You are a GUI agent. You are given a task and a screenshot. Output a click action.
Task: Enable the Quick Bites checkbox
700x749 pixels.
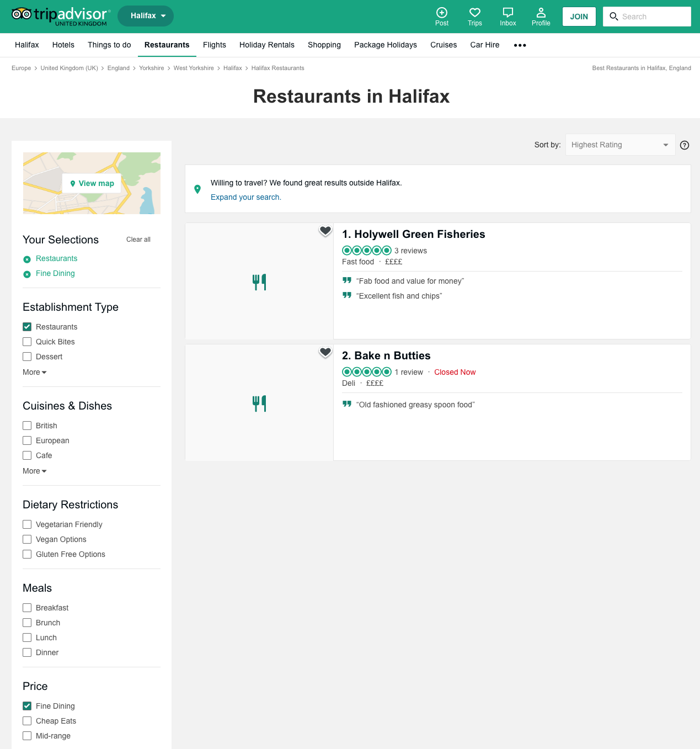coord(27,342)
